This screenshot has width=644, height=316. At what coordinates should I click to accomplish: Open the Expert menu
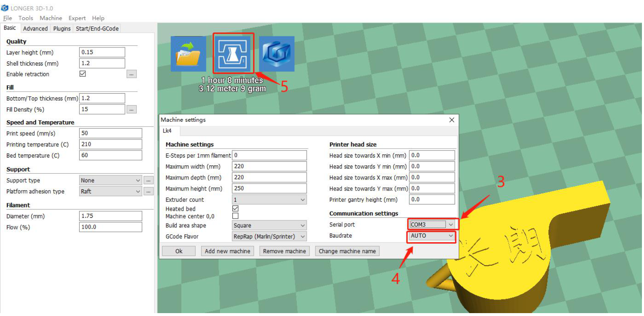tap(77, 18)
